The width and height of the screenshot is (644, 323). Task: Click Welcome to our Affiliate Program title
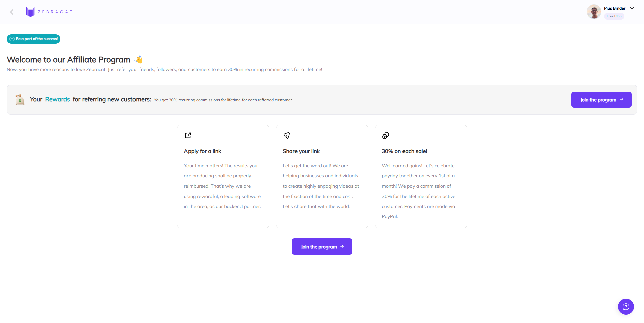(x=68, y=60)
